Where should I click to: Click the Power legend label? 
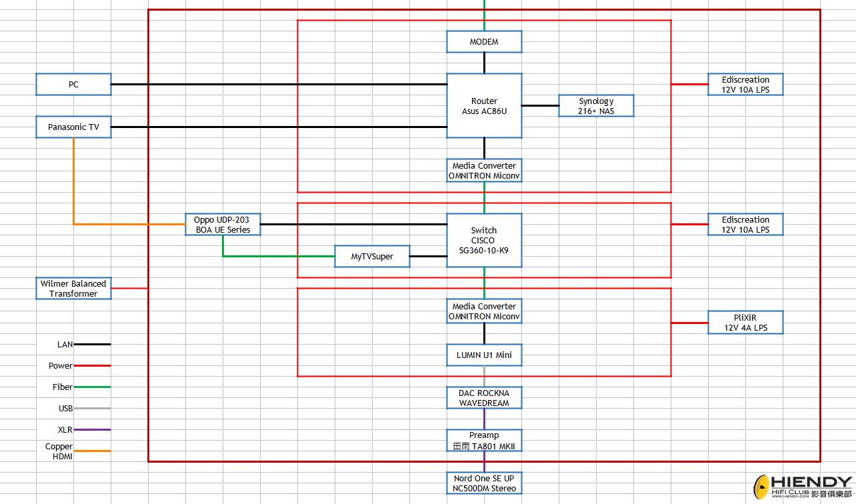click(61, 366)
